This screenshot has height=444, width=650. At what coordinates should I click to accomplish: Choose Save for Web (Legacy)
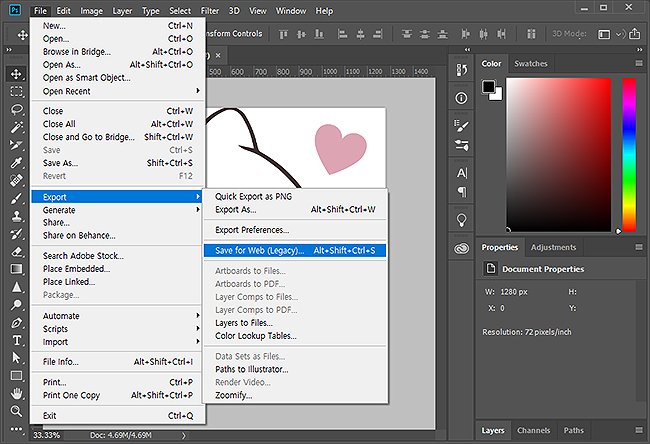[x=295, y=250]
